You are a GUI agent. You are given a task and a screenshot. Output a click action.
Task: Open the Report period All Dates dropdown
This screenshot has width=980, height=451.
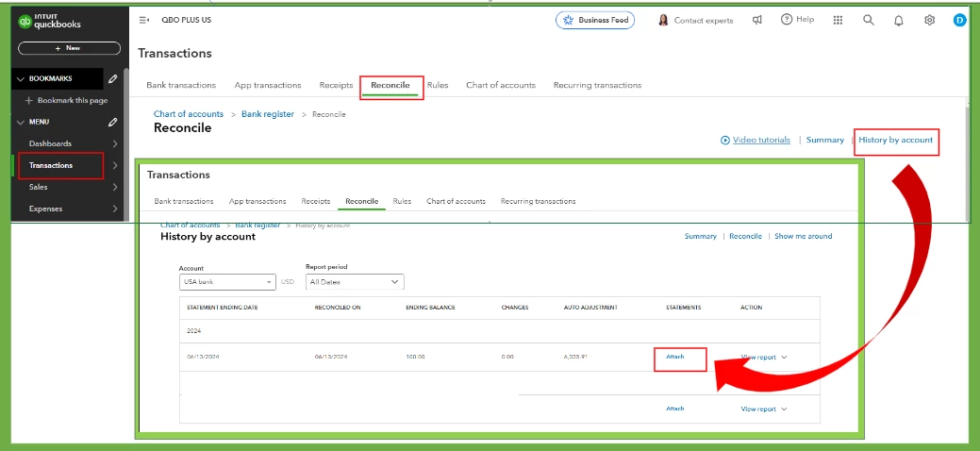(355, 282)
